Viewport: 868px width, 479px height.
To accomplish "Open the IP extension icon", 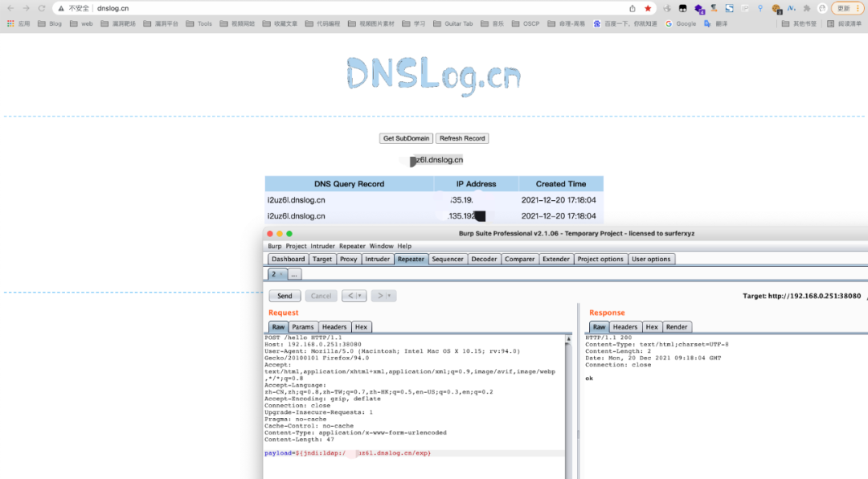I will click(x=745, y=8).
